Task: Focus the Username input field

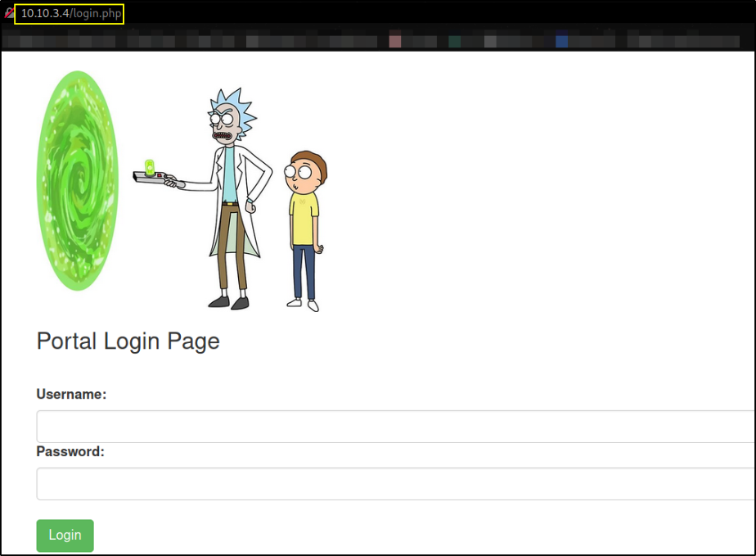Action: tap(396, 427)
